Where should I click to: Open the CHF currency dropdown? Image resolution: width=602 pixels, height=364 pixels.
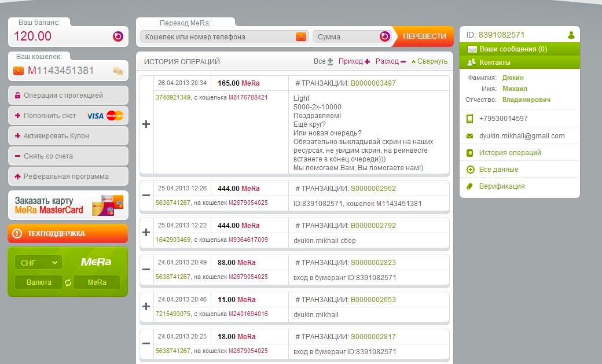(x=38, y=263)
